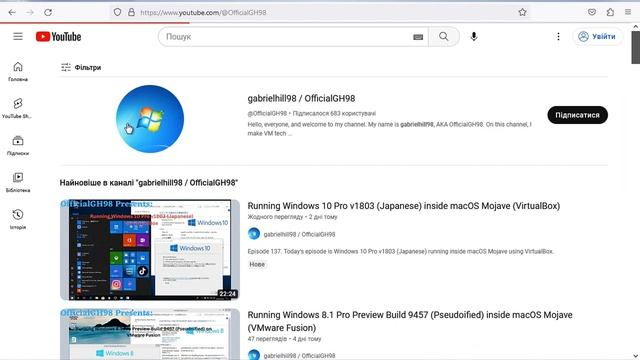
Task: Click the padlock site security icon
Action: click(131, 12)
